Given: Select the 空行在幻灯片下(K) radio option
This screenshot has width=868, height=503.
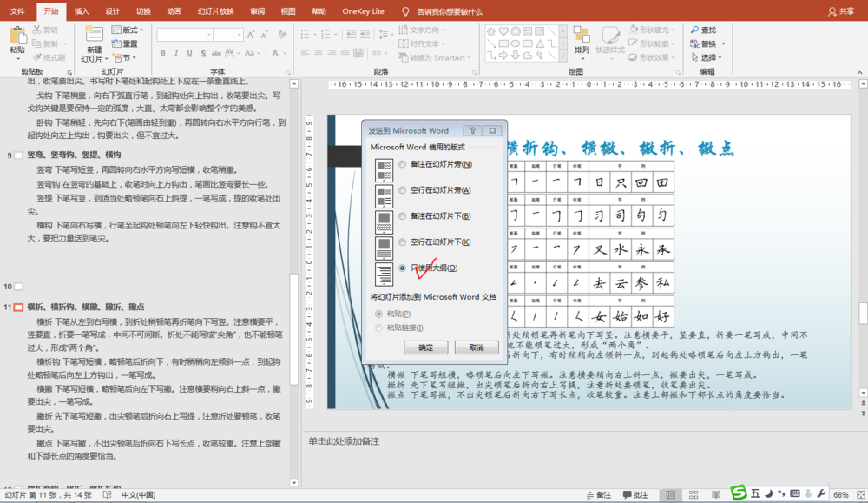Looking at the screenshot, I should coord(402,242).
